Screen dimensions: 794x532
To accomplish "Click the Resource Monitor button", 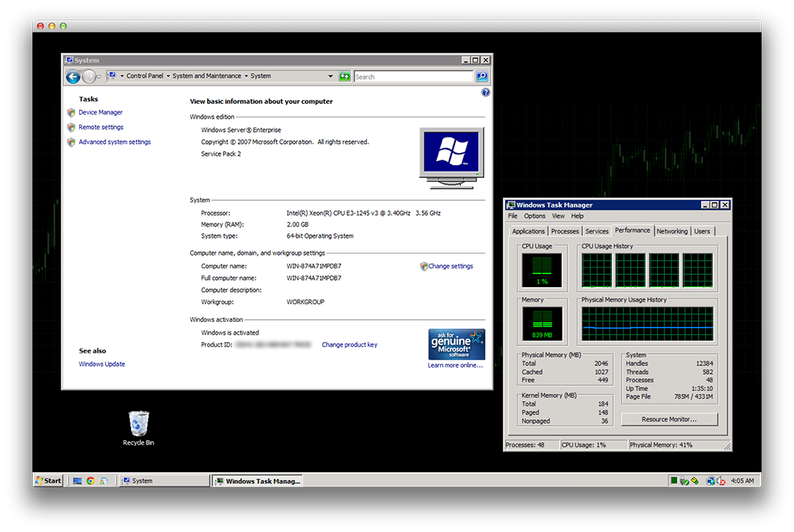I will [669, 419].
